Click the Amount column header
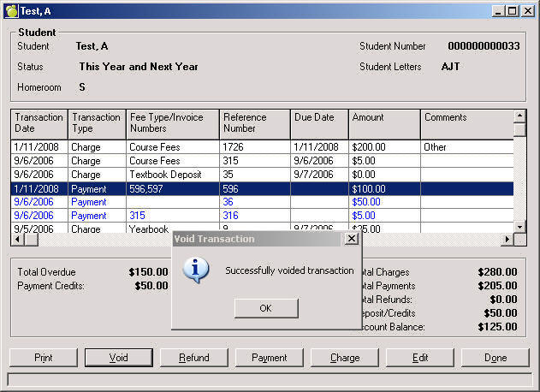Screen dimensions: 540x392 click(384, 123)
